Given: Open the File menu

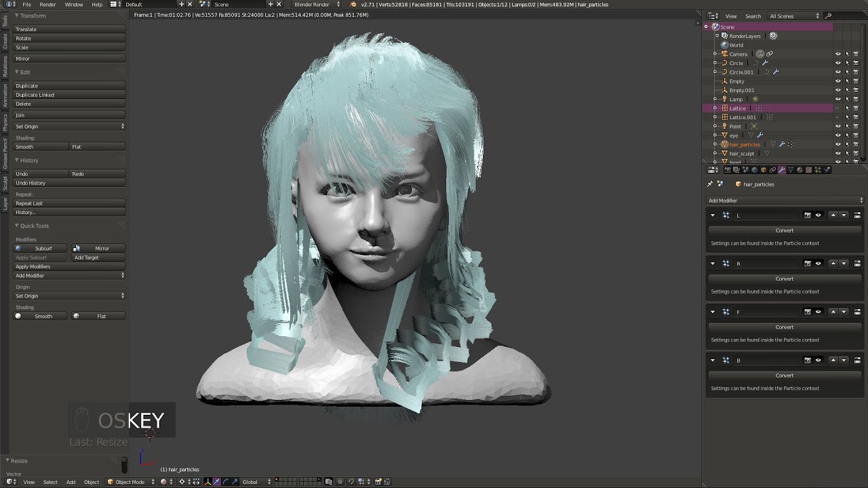Looking at the screenshot, I should (26, 5).
